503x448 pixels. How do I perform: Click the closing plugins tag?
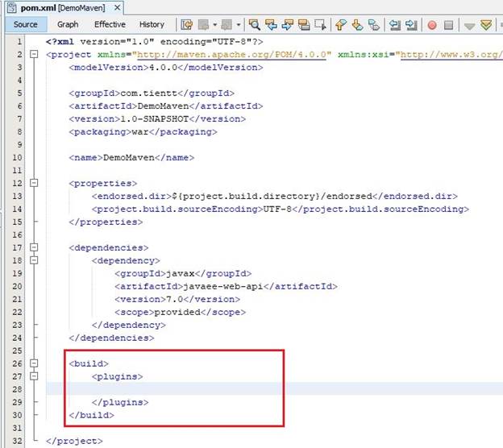(120, 402)
